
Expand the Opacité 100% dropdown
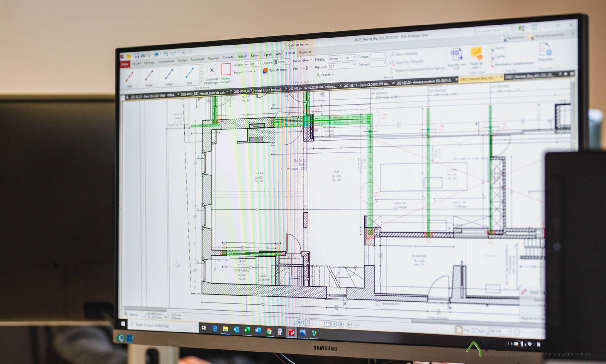click(288, 62)
